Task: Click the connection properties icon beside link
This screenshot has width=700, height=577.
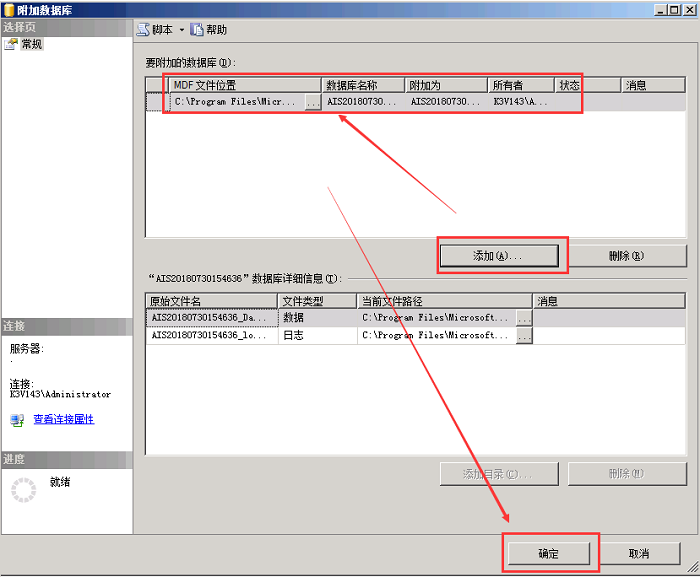Action: [17, 420]
